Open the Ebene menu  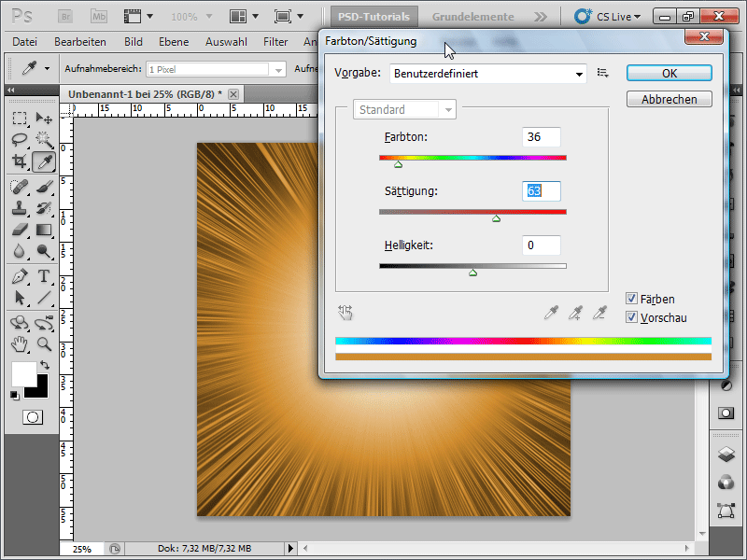pos(174,42)
